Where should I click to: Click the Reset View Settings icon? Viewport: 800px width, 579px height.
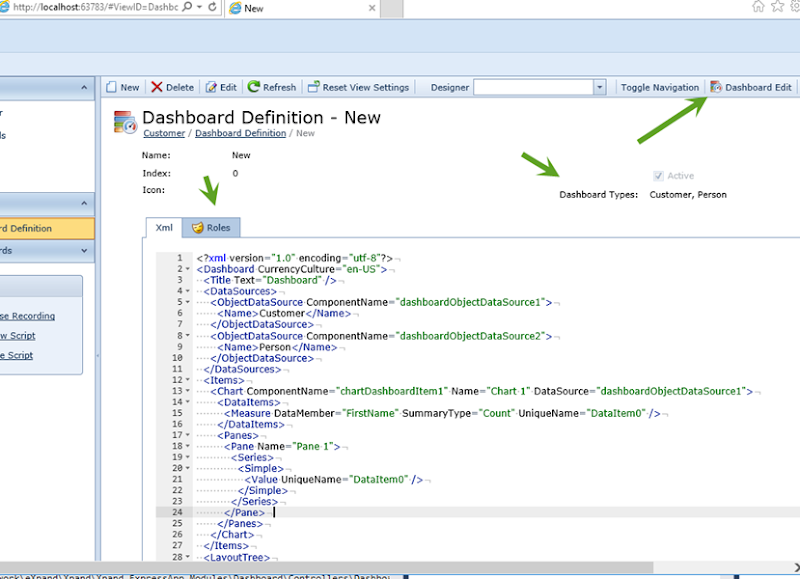tap(314, 87)
